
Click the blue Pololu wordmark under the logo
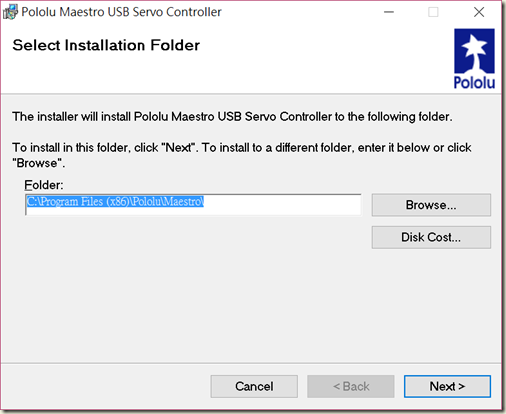coord(474,82)
